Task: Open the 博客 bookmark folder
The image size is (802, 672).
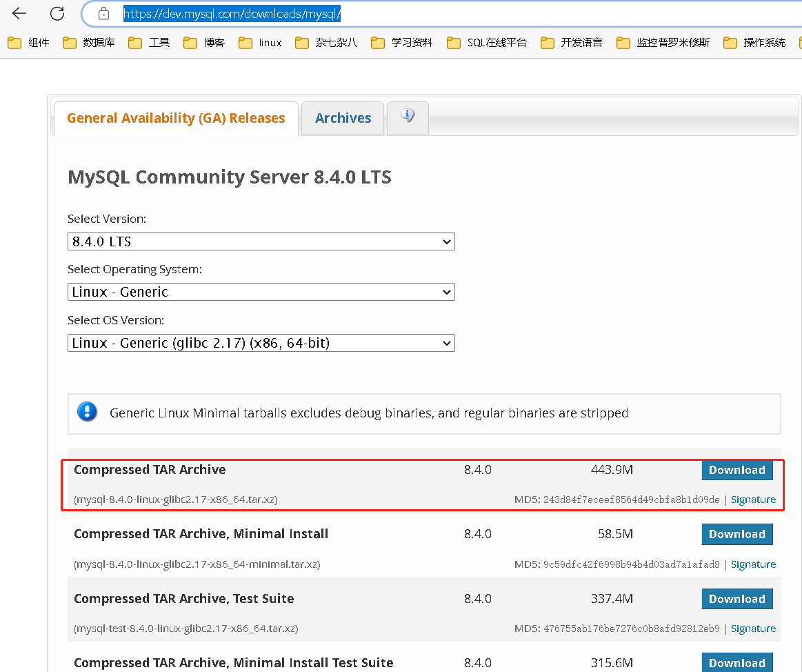Action: point(204,43)
